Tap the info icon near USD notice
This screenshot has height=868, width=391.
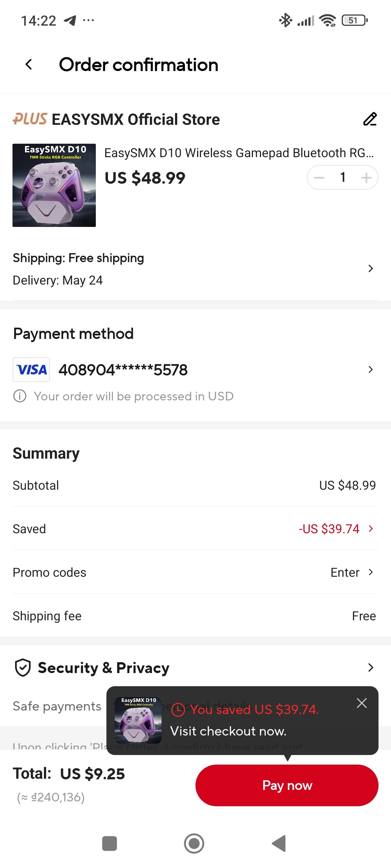click(20, 396)
